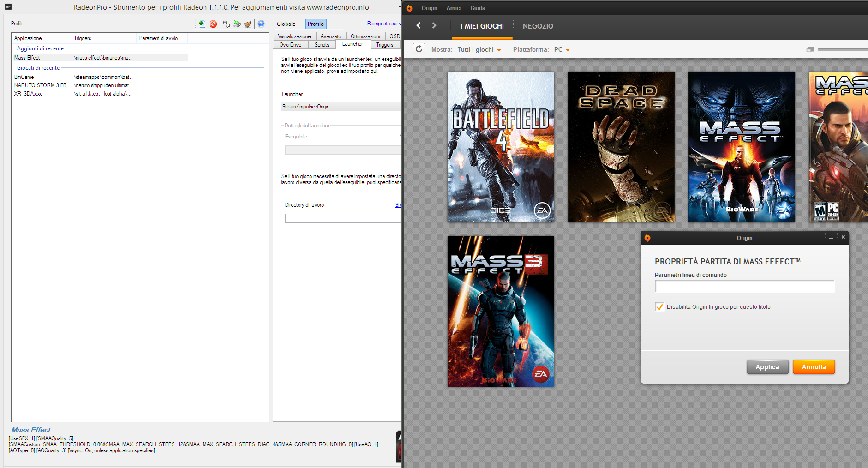The image size is (868, 468).
Task: Switch to Globale settings mode
Action: [x=286, y=24]
